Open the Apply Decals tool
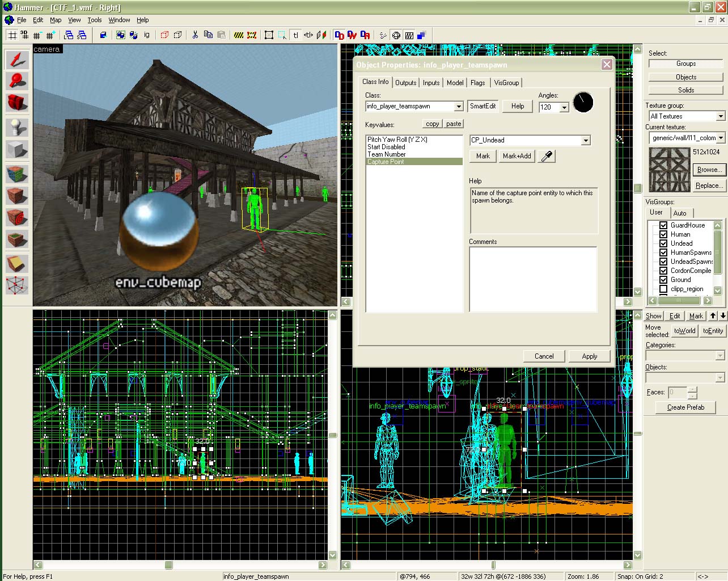This screenshot has height=581, width=728. point(17,217)
